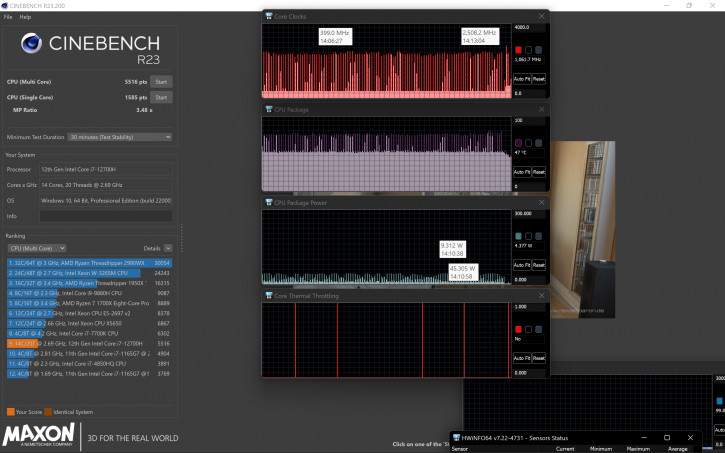
Task: Pick the red graph color in Core Clocks
Action: click(518, 50)
